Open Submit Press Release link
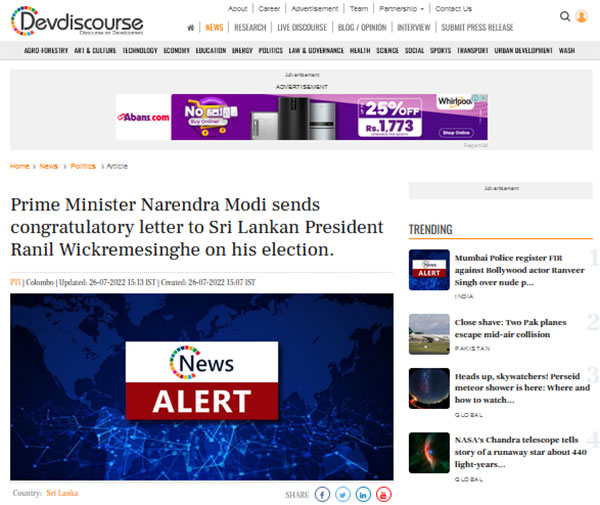Screen dimensions: 600x505 click(477, 28)
